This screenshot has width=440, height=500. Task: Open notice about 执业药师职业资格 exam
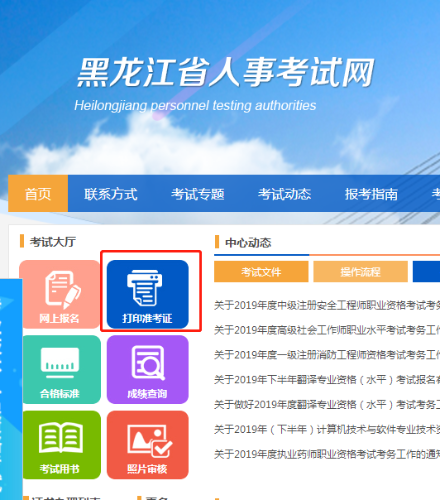point(327,454)
